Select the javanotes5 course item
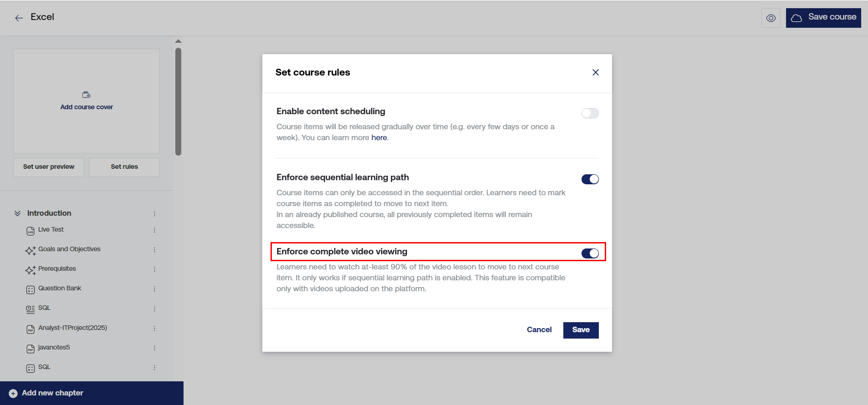 (x=54, y=348)
